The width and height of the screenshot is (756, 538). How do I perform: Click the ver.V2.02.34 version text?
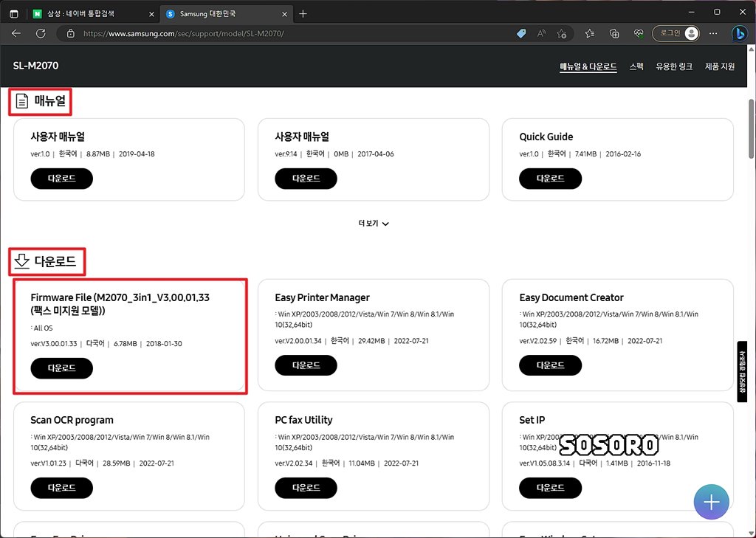(x=294, y=463)
